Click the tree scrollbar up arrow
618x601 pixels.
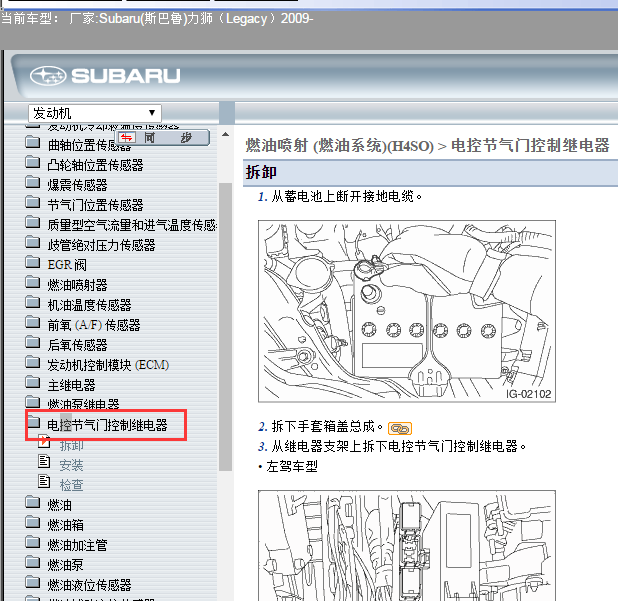(x=225, y=134)
